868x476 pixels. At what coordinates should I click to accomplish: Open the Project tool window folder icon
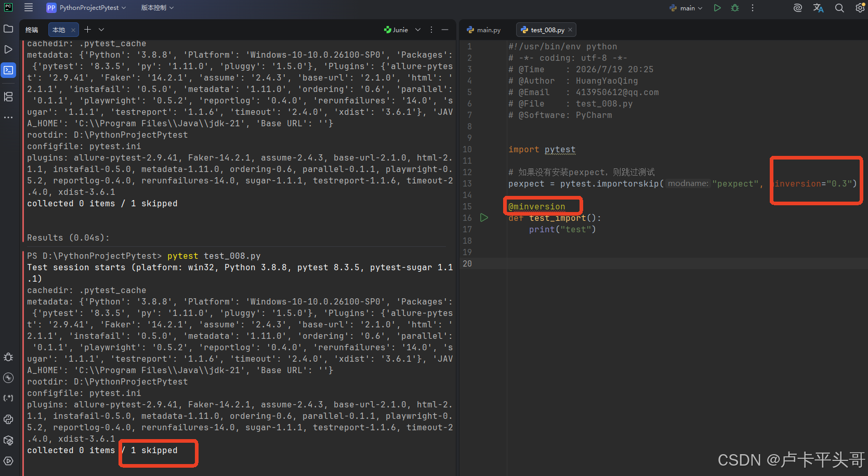click(8, 29)
